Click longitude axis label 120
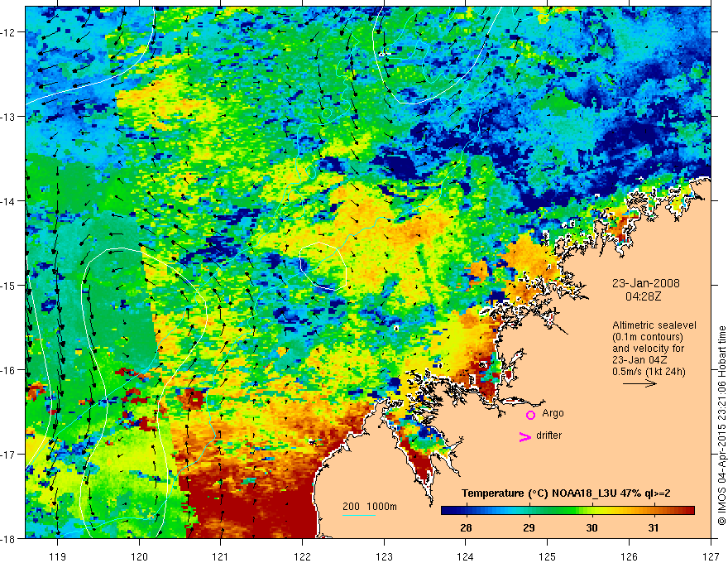 139,556
